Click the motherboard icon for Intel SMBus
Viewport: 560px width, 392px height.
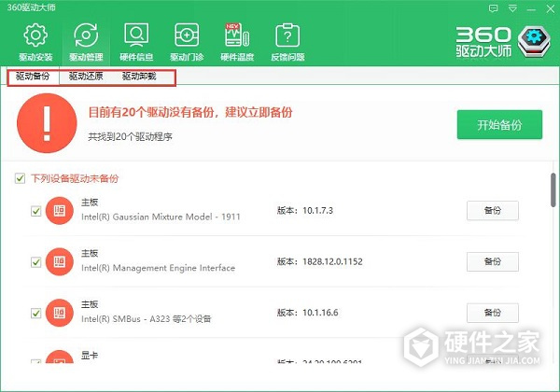[60, 313]
